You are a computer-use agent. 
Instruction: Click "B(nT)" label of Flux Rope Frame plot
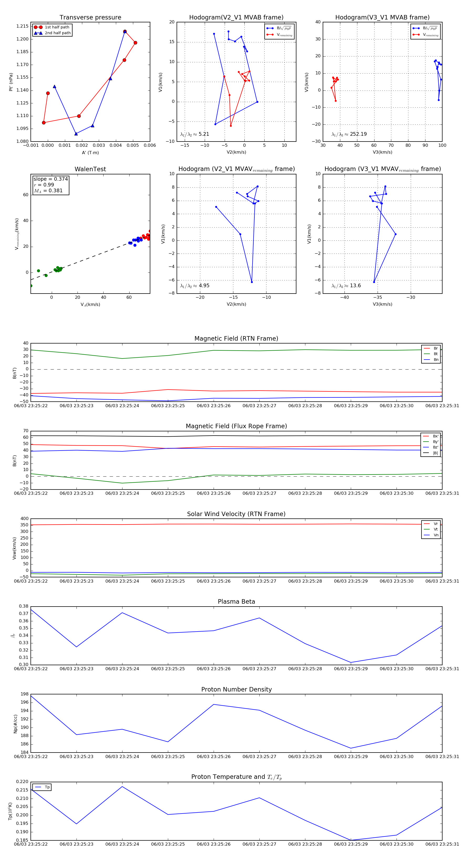tap(14, 461)
